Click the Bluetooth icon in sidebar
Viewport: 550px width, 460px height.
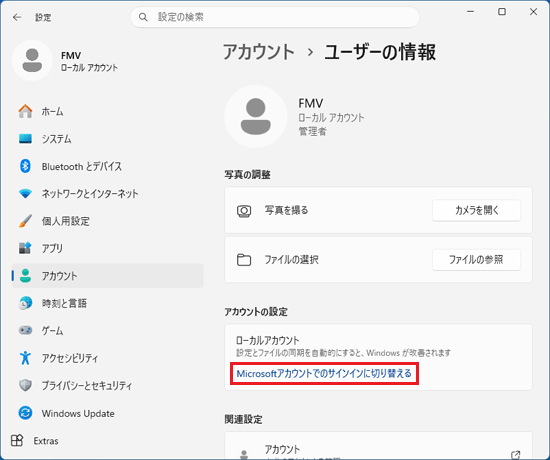pos(25,166)
